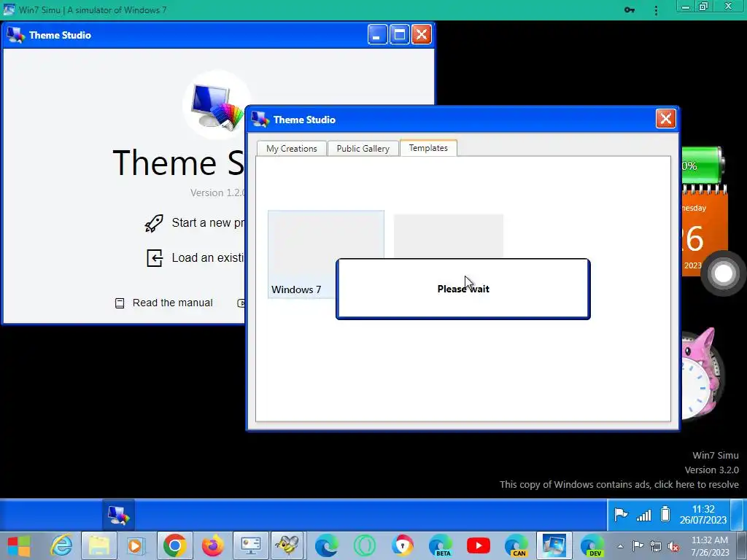Image resolution: width=747 pixels, height=560 pixels.
Task: Open Action Center flag in system tray
Action: pyautogui.click(x=638, y=546)
